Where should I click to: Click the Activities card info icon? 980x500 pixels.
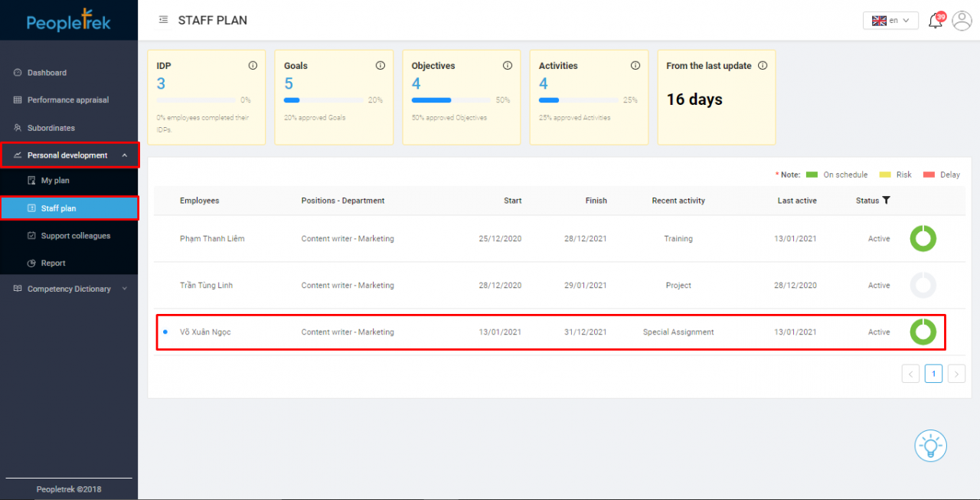(x=635, y=66)
